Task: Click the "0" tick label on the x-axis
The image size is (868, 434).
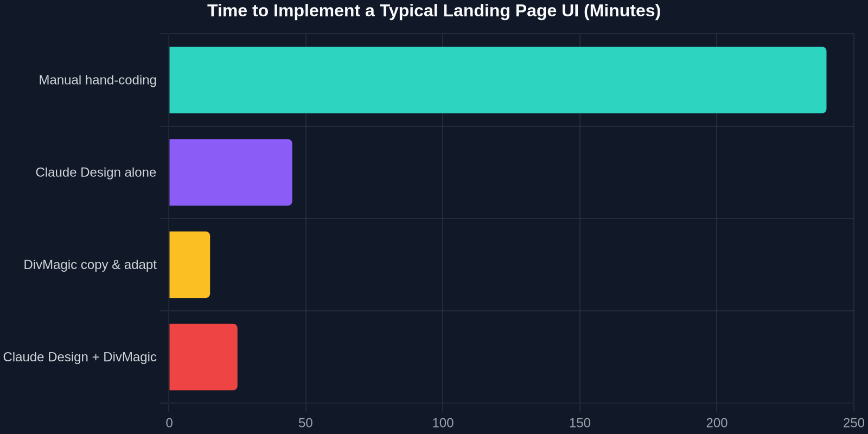Action: 169,423
